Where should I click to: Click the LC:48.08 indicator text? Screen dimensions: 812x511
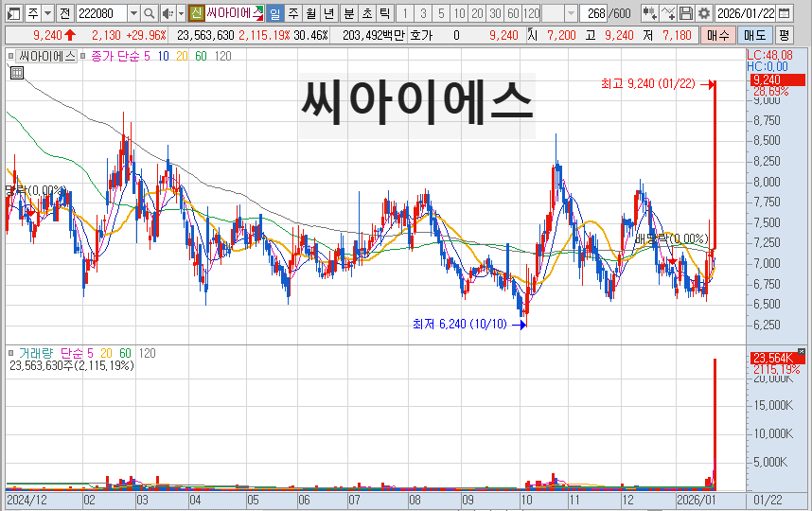tap(769, 55)
